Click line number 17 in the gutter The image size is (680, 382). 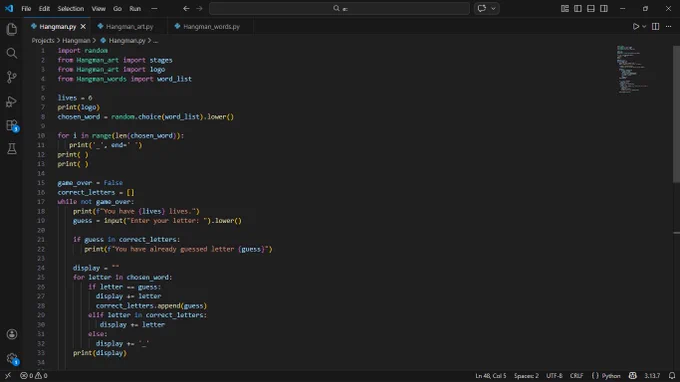(x=41, y=202)
